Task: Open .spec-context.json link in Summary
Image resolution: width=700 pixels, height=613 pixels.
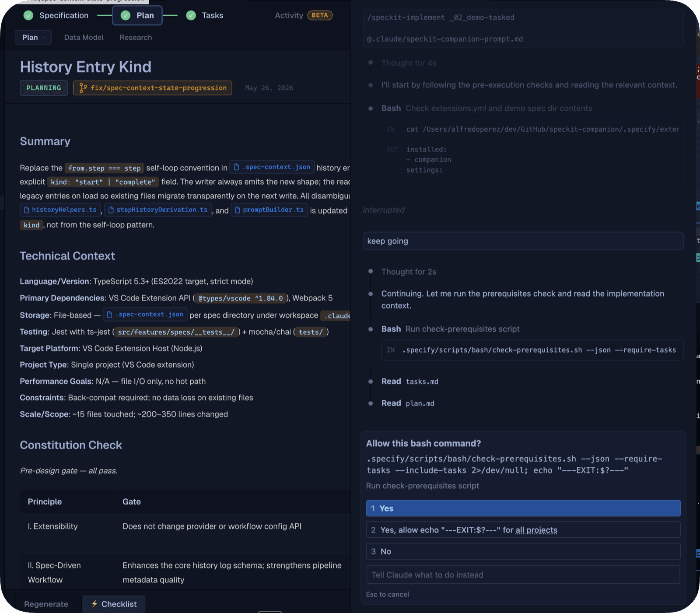Action: point(272,167)
